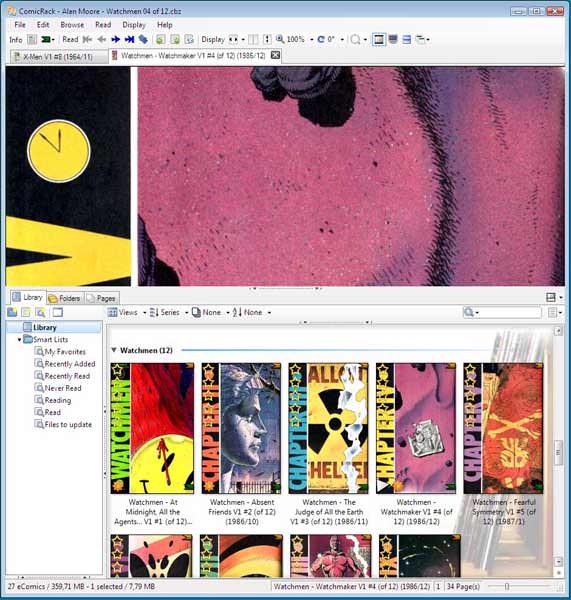Click the library search input field
Screen dimensions: 571x600
click(x=511, y=313)
